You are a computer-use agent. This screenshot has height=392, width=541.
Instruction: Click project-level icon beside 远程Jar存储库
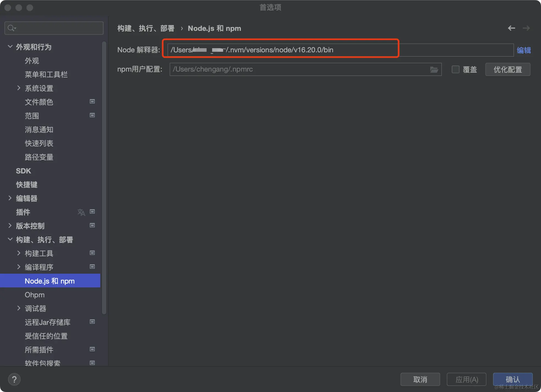coord(92,322)
